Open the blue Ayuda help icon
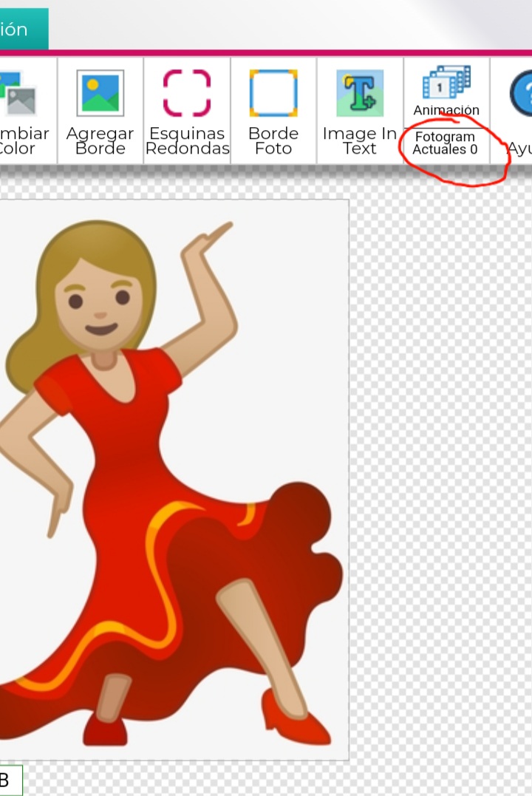Image resolution: width=532 pixels, height=796 pixels. click(x=522, y=93)
